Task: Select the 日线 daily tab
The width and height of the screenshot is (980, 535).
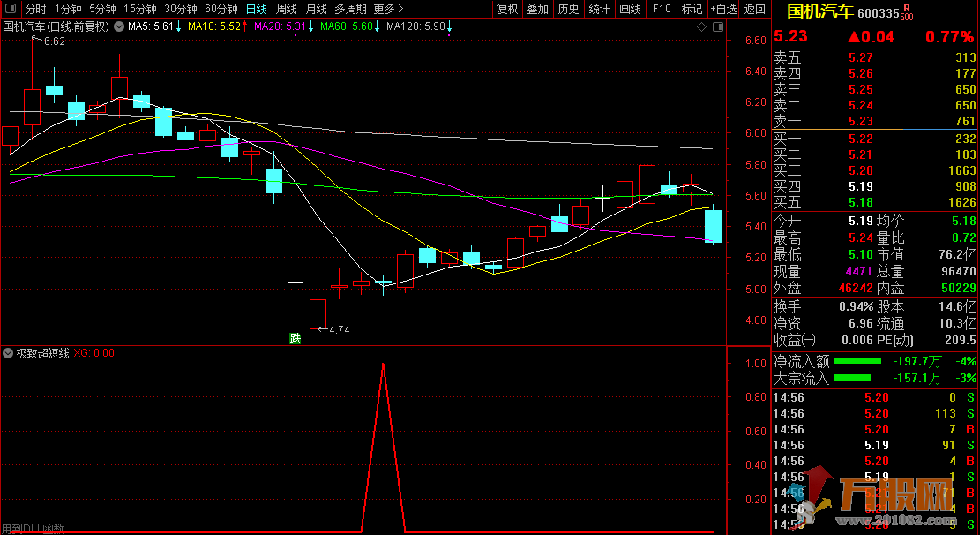Action: point(257,9)
